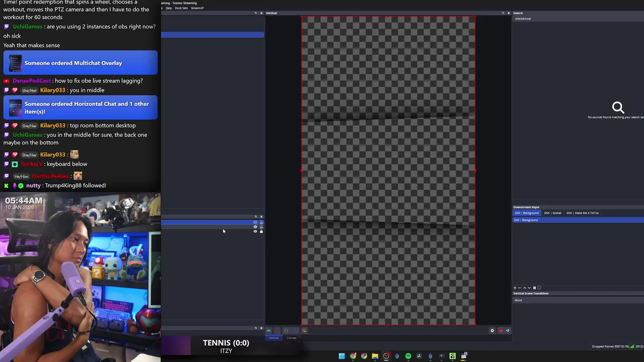Open Spotify from taskbar
This screenshot has height=362, width=644.
(408, 356)
